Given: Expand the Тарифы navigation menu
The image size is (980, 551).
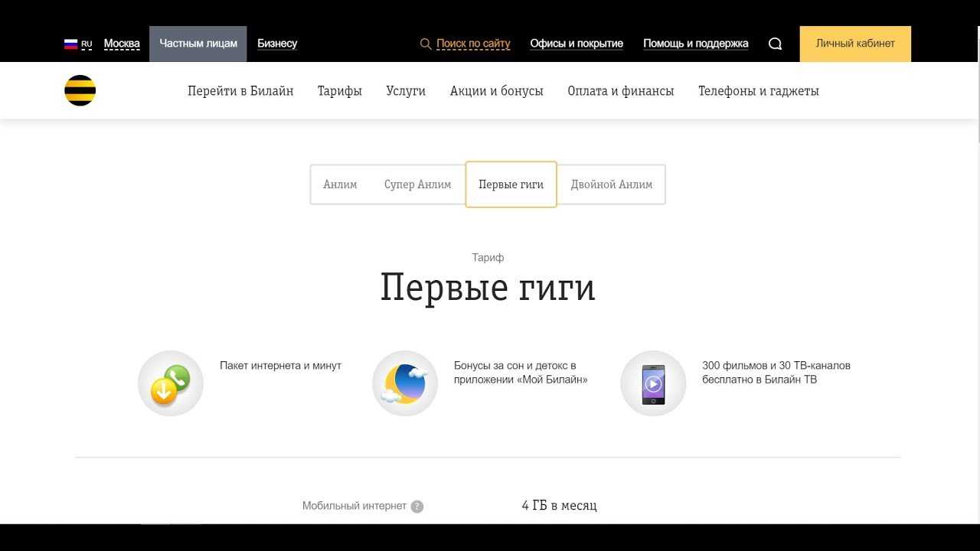Looking at the screenshot, I should tap(339, 91).
